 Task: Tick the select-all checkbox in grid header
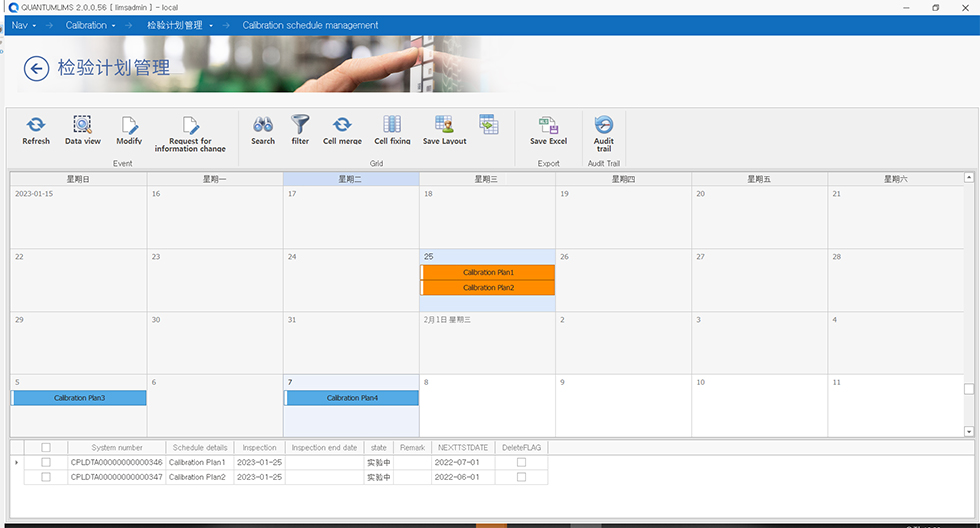click(x=45, y=448)
